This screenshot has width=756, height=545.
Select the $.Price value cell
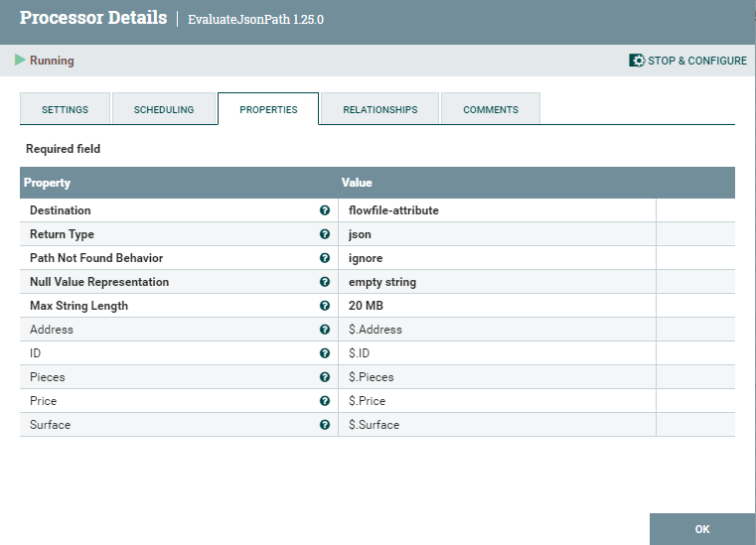click(497, 401)
